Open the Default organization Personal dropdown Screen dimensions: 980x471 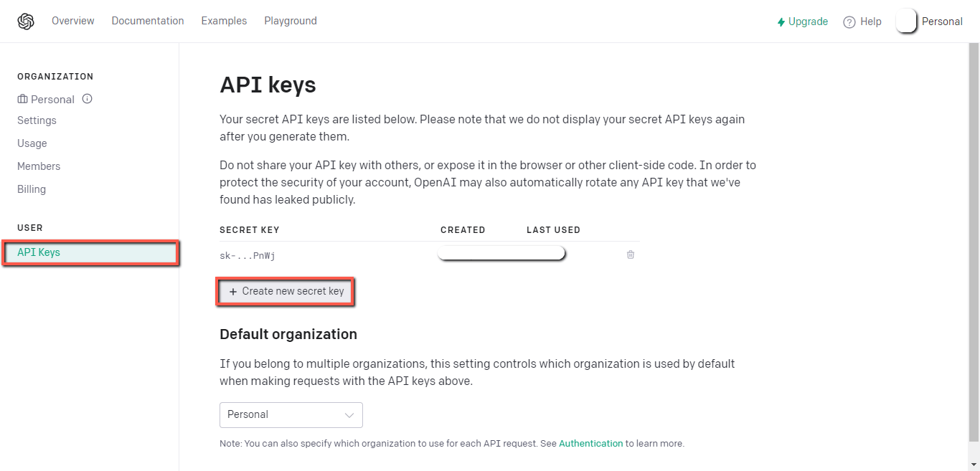(291, 415)
